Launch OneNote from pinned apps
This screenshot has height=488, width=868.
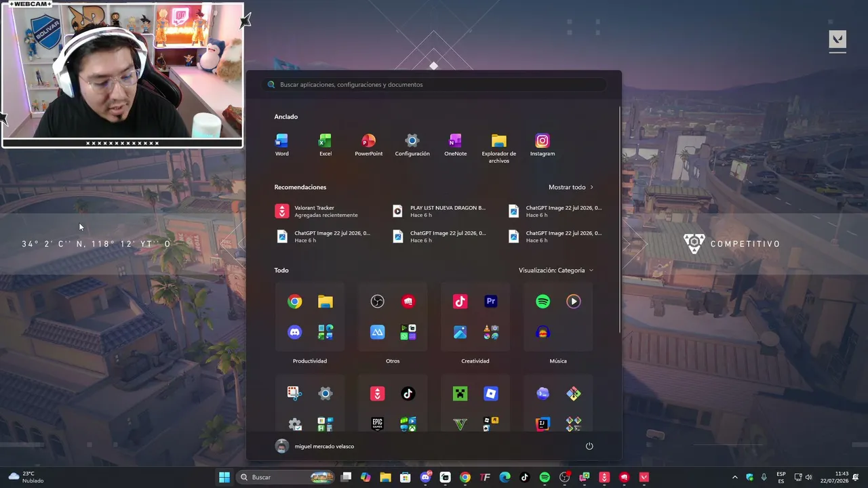pyautogui.click(x=455, y=145)
